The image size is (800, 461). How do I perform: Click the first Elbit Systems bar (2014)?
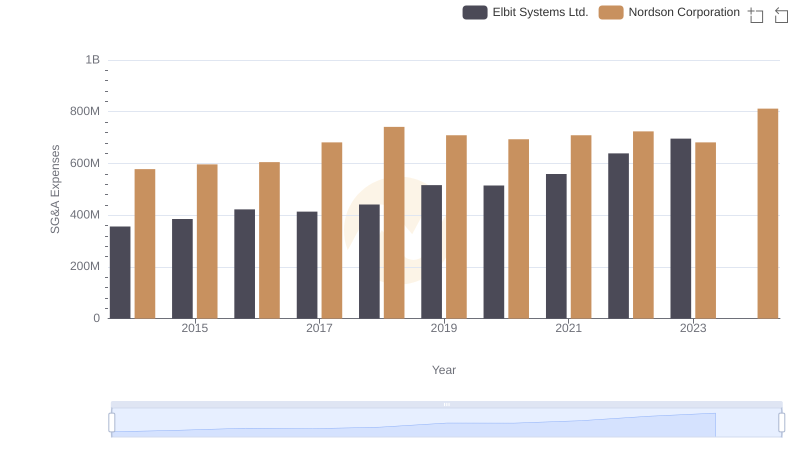pyautogui.click(x=120, y=273)
